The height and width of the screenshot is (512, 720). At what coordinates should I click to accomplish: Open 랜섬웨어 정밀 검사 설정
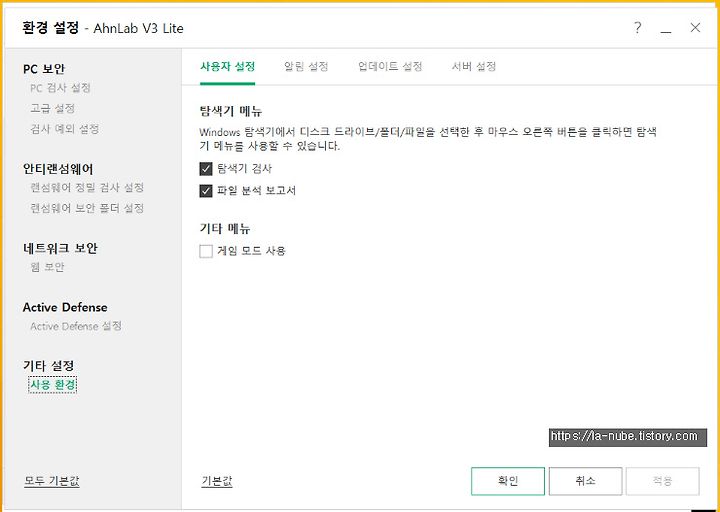coord(87,187)
